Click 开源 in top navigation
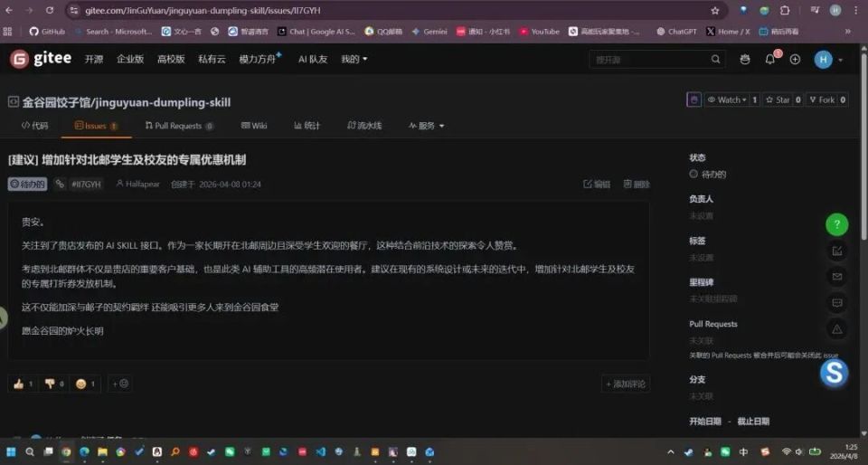 (x=93, y=59)
